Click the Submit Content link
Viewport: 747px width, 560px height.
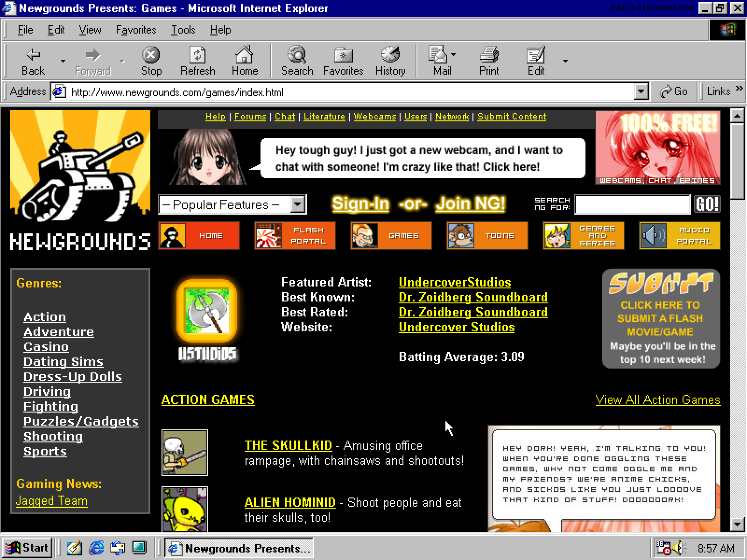(512, 117)
